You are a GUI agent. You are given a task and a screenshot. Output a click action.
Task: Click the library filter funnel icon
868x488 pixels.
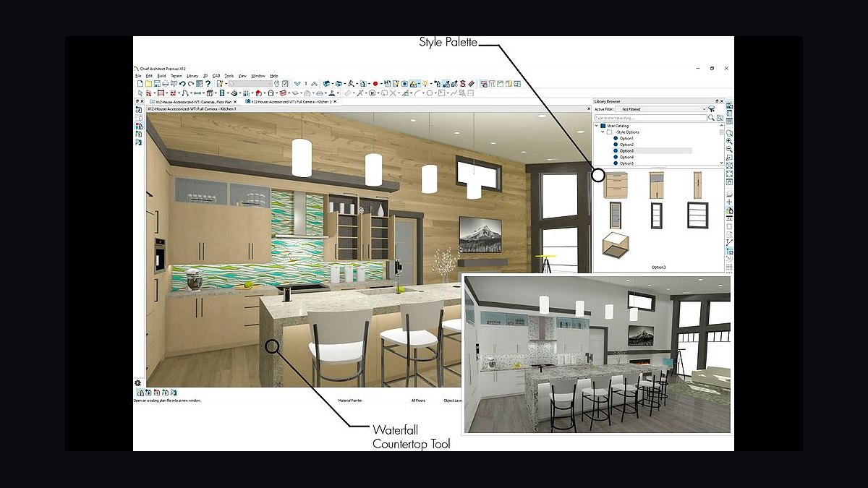pyautogui.click(x=712, y=109)
